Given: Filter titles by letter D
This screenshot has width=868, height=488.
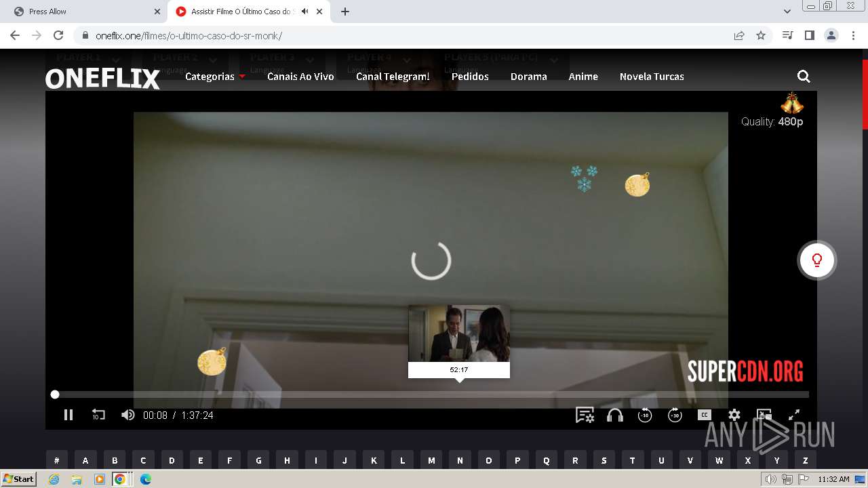Looking at the screenshot, I should pyautogui.click(x=172, y=460).
